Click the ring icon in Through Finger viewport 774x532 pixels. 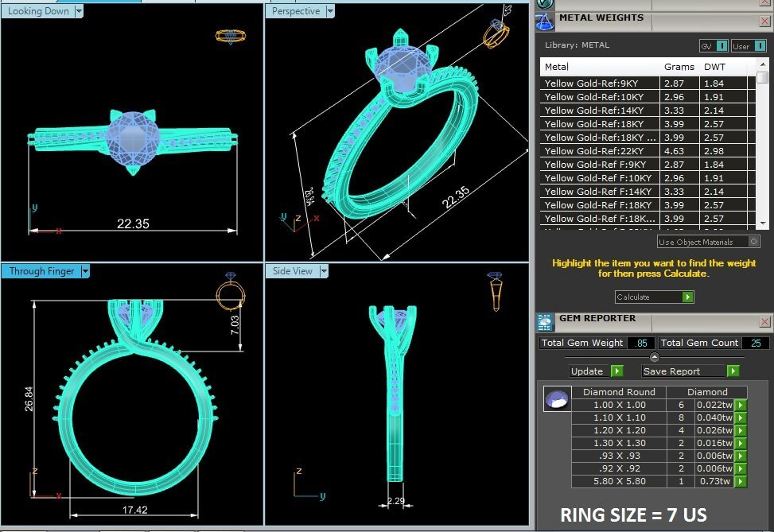click(229, 292)
